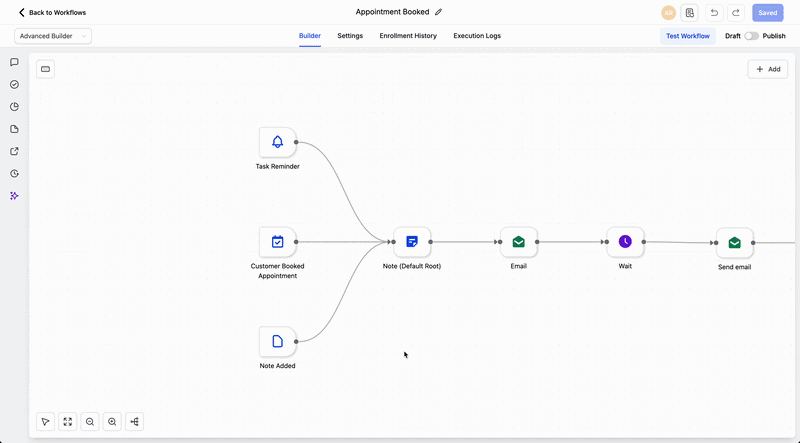Viewport: 800px width, 443px height.
Task: Click the fit-to-screen canvas icon
Action: coord(68,422)
